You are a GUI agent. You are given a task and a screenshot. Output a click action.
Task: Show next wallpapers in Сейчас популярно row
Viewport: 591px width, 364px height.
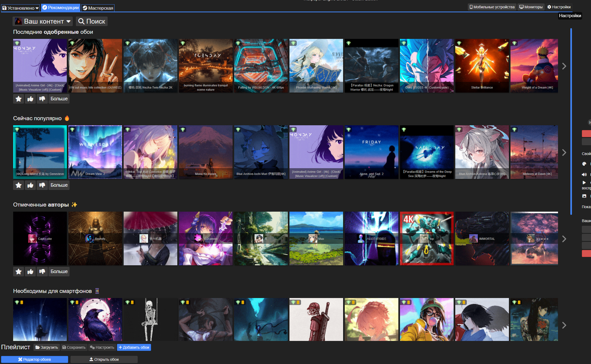point(564,152)
